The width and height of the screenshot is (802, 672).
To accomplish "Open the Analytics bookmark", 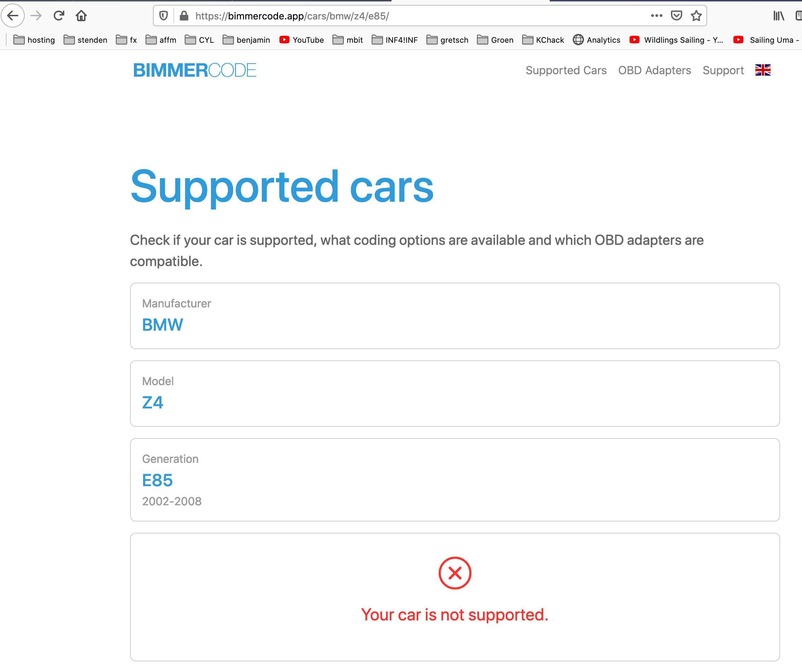I will pos(596,40).
